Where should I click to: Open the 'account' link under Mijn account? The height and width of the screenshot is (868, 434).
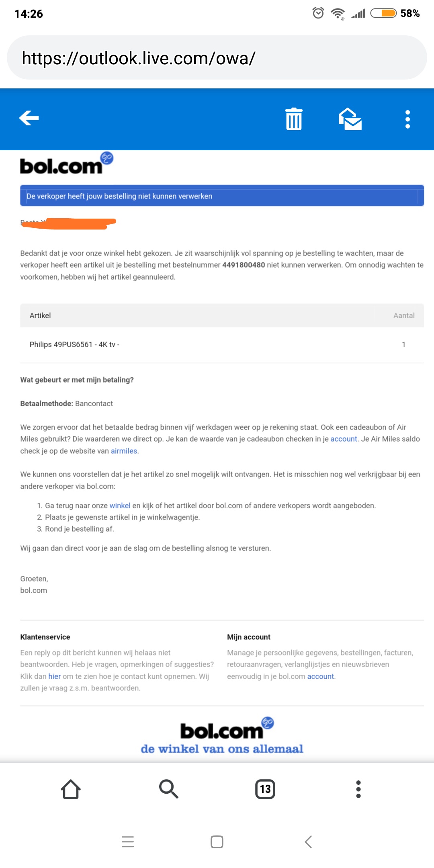click(x=320, y=676)
